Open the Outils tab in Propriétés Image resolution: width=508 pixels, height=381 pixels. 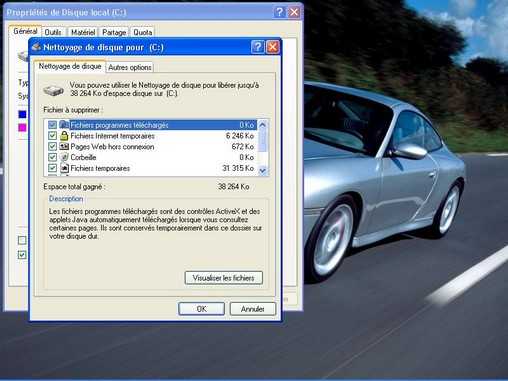[x=53, y=32]
